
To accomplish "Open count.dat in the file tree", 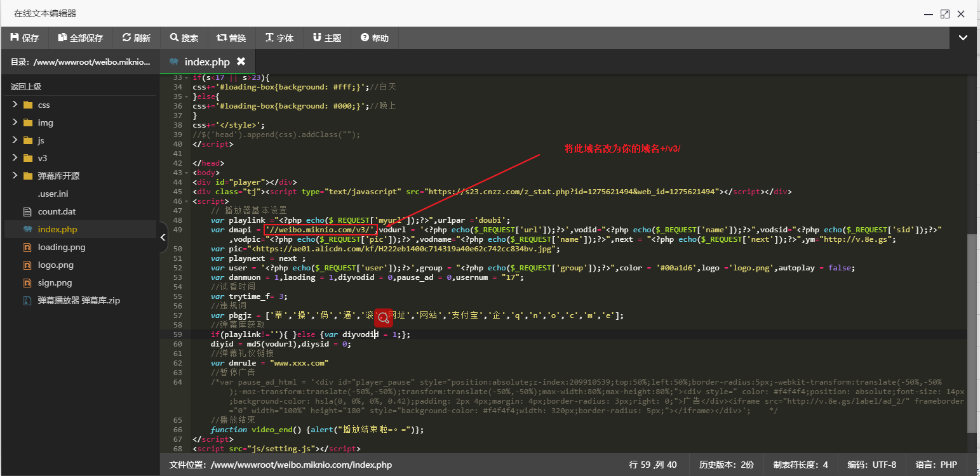I will [57, 211].
